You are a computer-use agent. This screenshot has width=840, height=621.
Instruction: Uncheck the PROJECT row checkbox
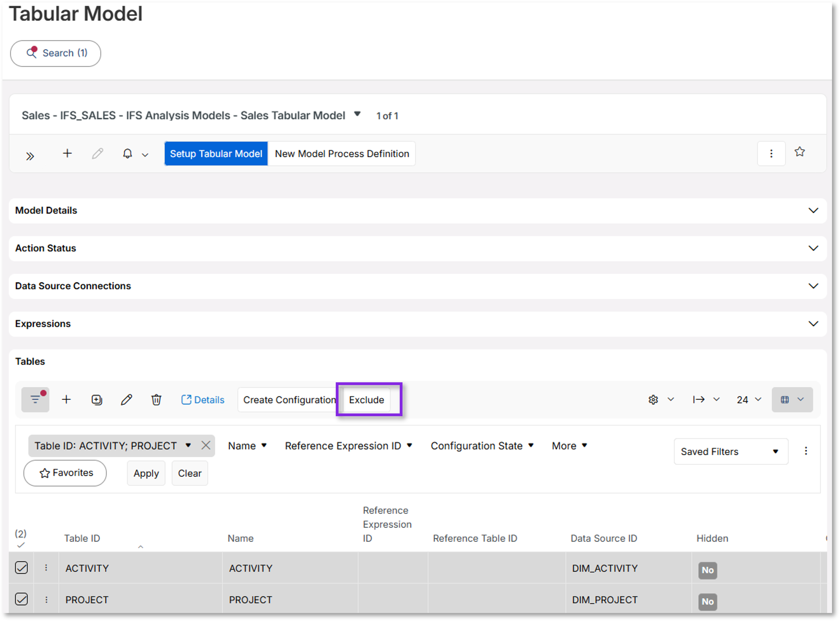point(22,599)
